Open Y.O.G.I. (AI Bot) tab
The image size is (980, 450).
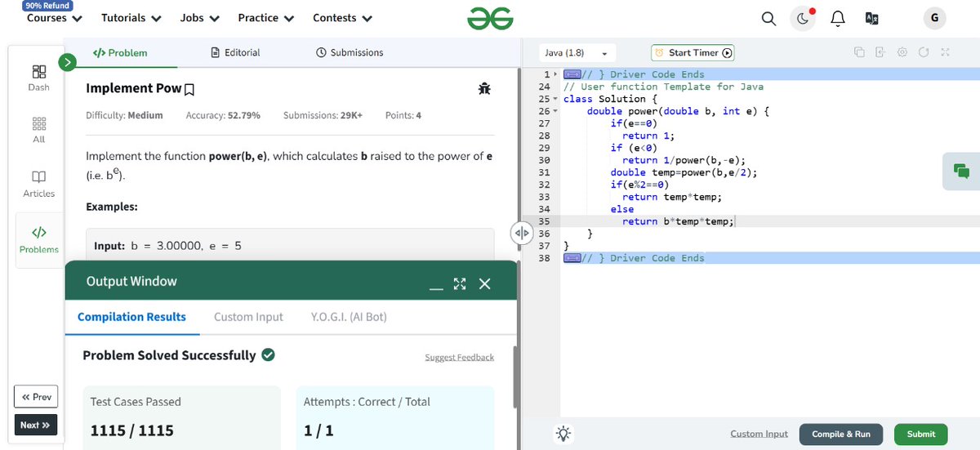point(349,317)
